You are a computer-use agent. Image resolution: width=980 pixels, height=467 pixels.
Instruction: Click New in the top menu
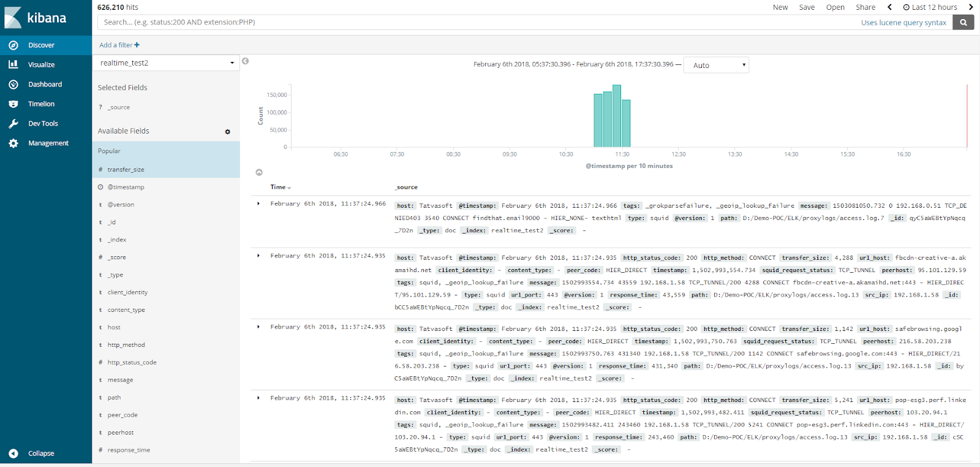point(780,7)
